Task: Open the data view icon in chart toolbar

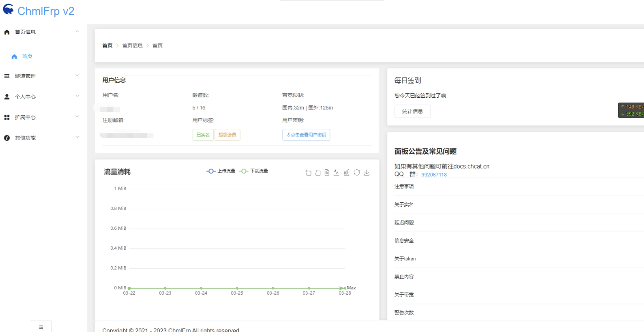Action: pyautogui.click(x=327, y=172)
